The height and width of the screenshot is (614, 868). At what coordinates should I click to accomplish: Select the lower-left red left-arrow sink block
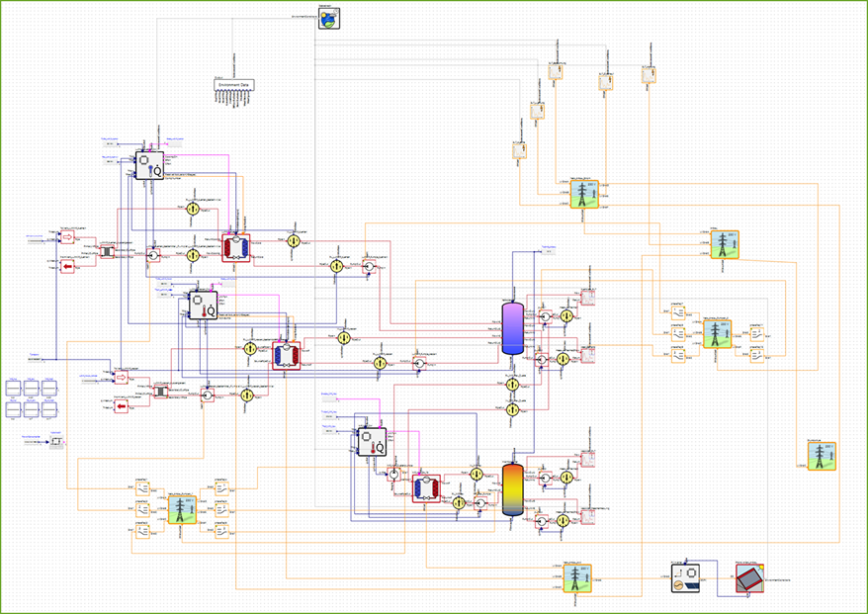click(x=121, y=406)
